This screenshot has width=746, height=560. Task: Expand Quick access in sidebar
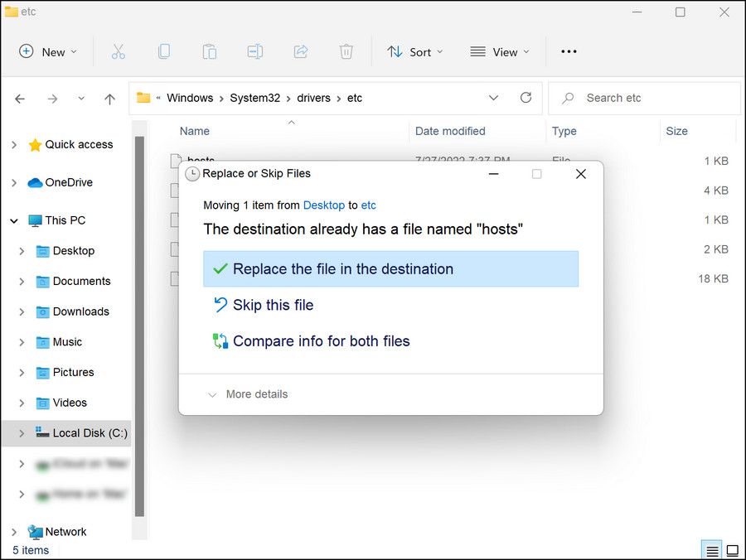click(14, 144)
